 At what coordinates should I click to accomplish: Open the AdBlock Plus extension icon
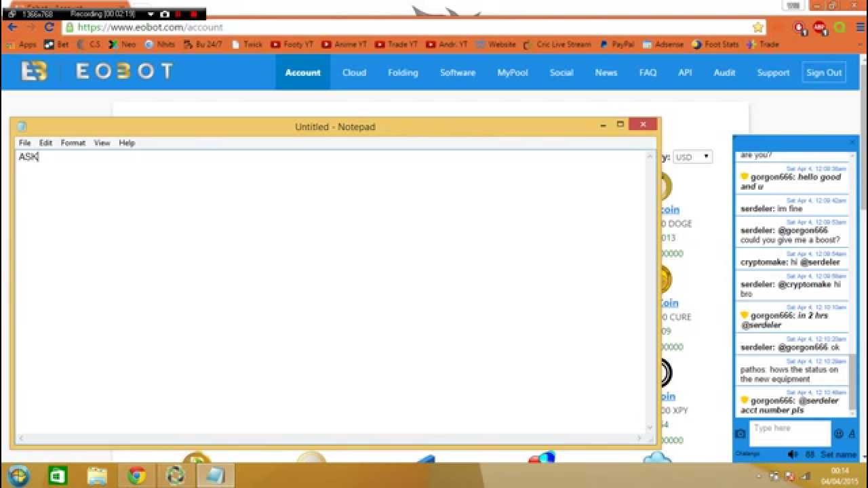pyautogui.click(x=820, y=28)
